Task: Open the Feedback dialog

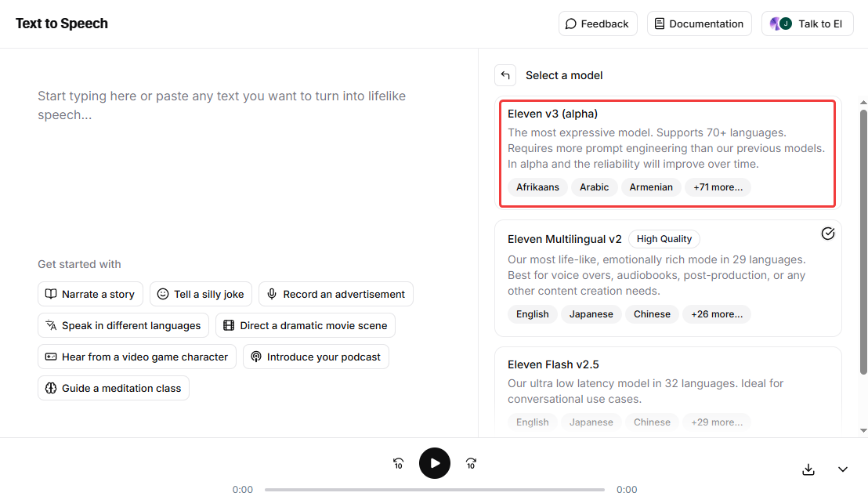Action: coord(598,24)
